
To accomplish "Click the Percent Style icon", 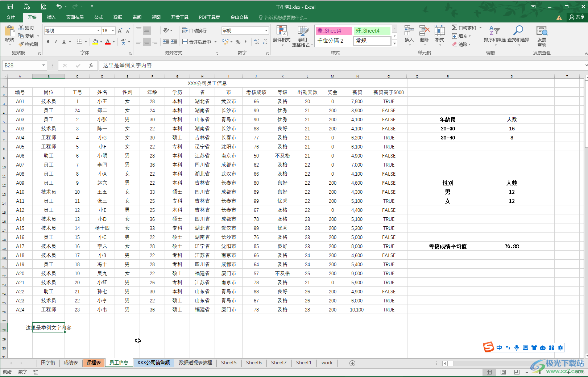I will (x=238, y=42).
